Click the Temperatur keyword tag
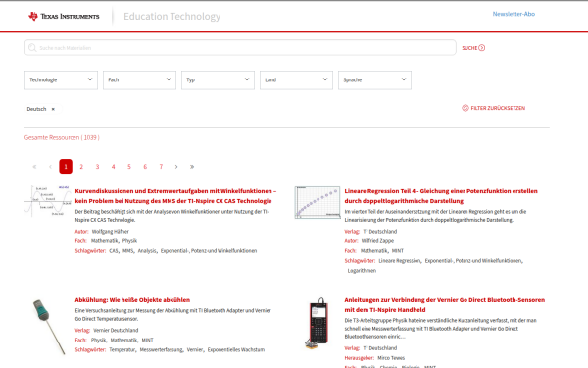The height and width of the screenshot is (368, 588). pos(122,350)
